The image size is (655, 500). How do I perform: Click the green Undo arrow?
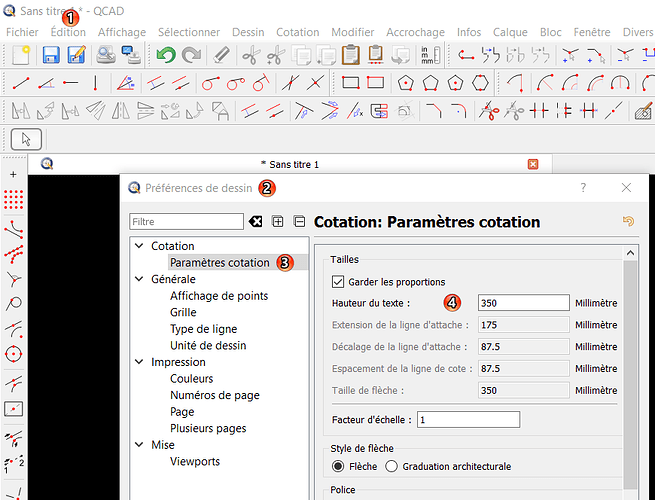pyautogui.click(x=166, y=55)
